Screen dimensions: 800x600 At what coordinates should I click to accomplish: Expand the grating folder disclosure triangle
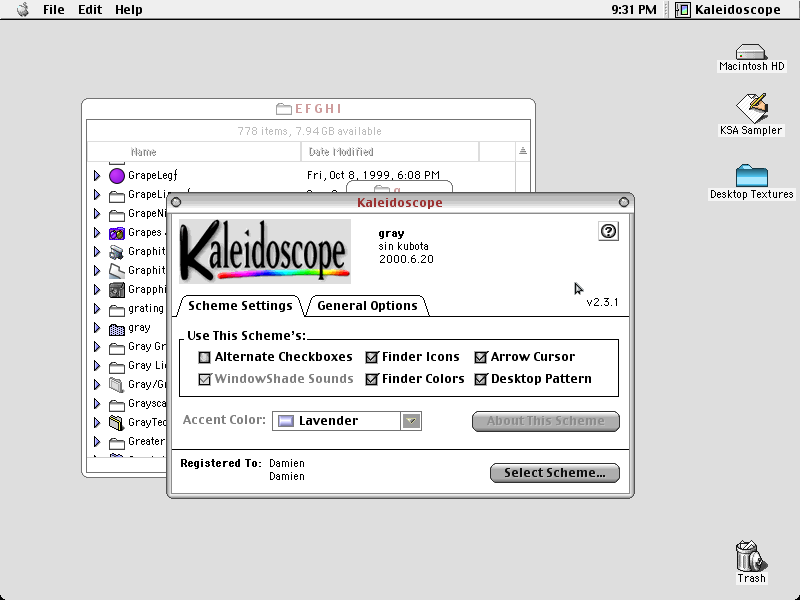pyautogui.click(x=97, y=309)
